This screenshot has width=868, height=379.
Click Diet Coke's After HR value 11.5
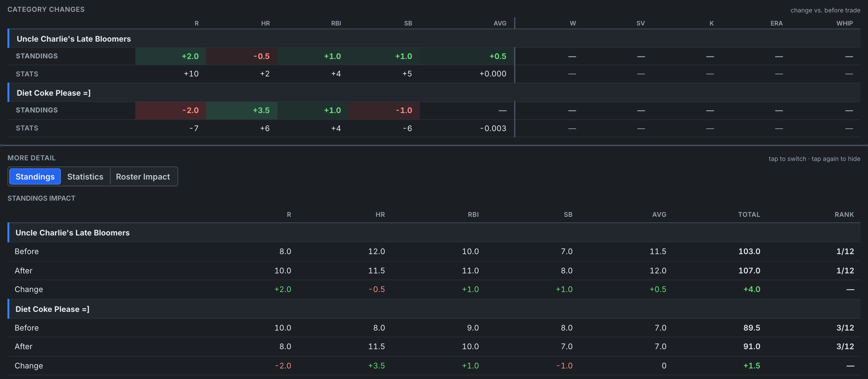click(x=376, y=346)
